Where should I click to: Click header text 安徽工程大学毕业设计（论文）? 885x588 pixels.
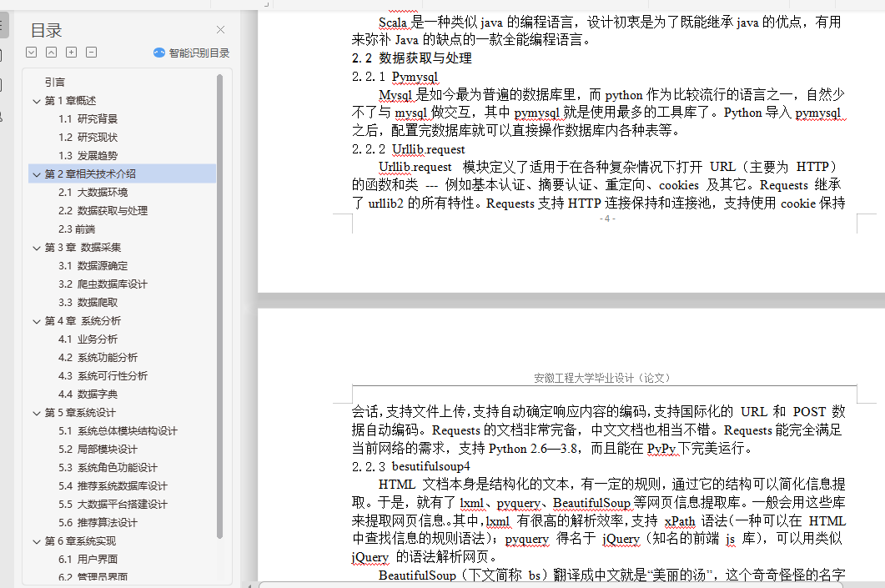[x=601, y=378]
